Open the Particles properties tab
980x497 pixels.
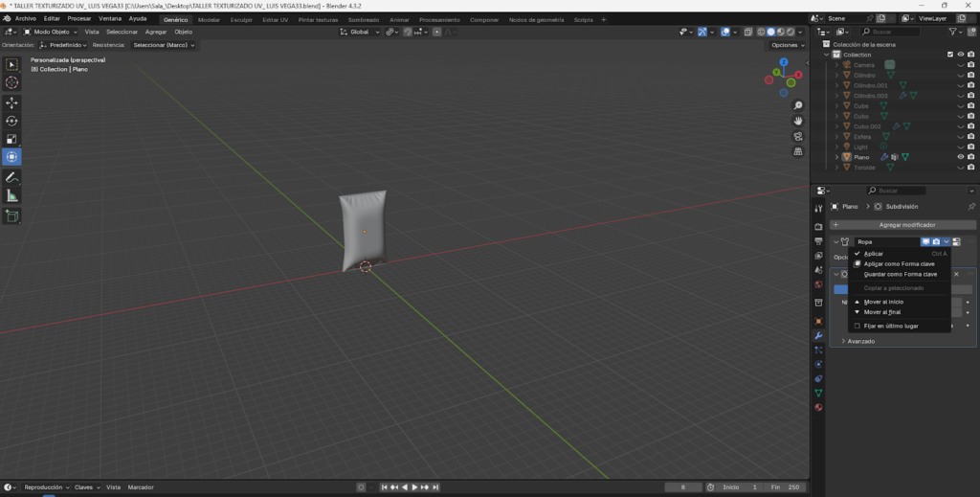click(819, 350)
